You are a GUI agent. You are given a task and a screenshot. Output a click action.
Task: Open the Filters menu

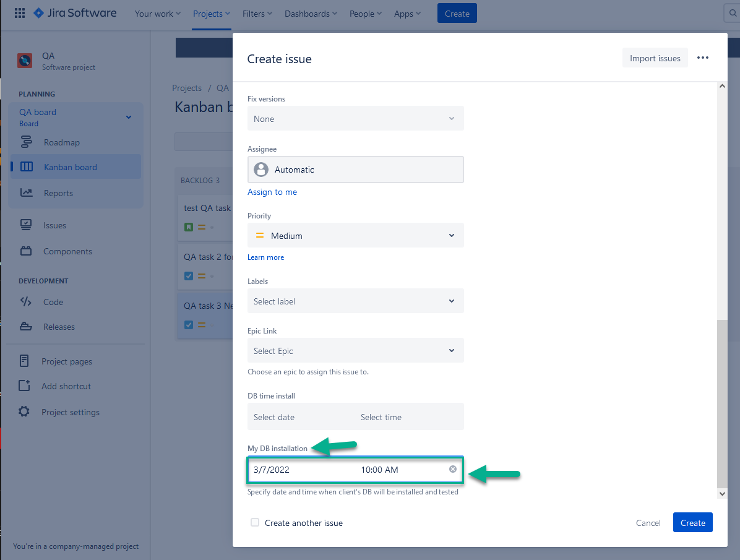click(x=258, y=14)
